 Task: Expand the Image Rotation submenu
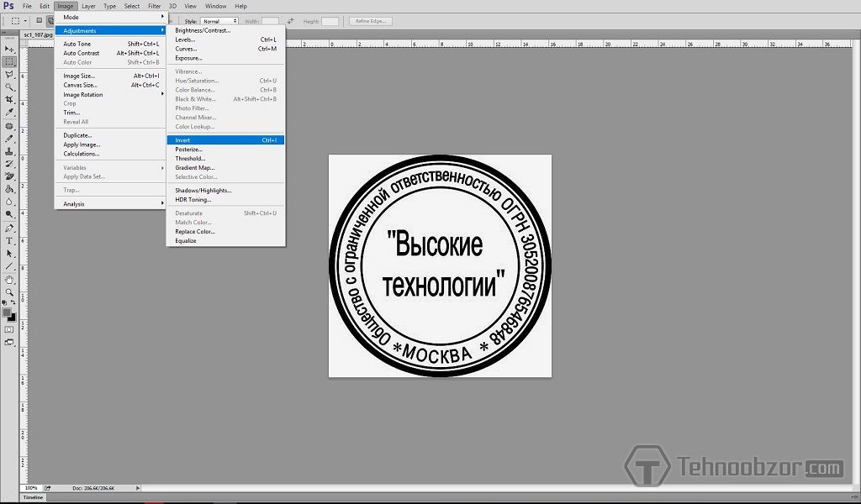click(111, 94)
